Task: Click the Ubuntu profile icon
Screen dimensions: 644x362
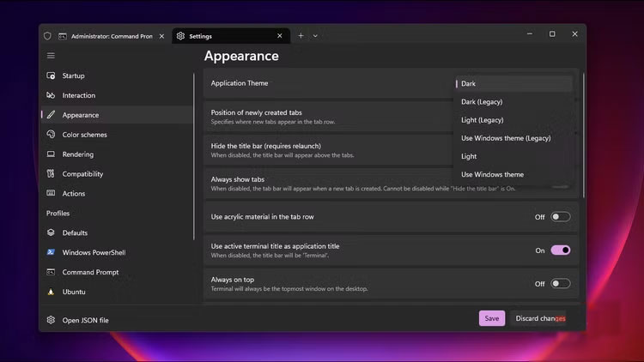Action: pos(52,292)
